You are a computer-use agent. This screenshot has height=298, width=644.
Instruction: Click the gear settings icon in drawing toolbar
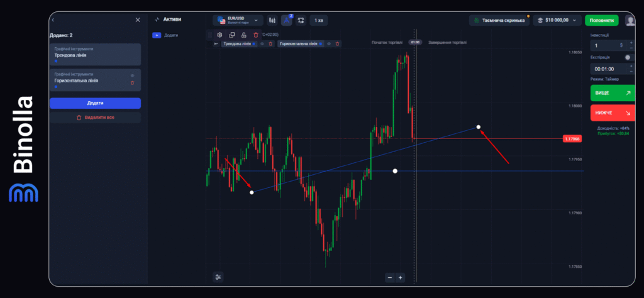219,35
